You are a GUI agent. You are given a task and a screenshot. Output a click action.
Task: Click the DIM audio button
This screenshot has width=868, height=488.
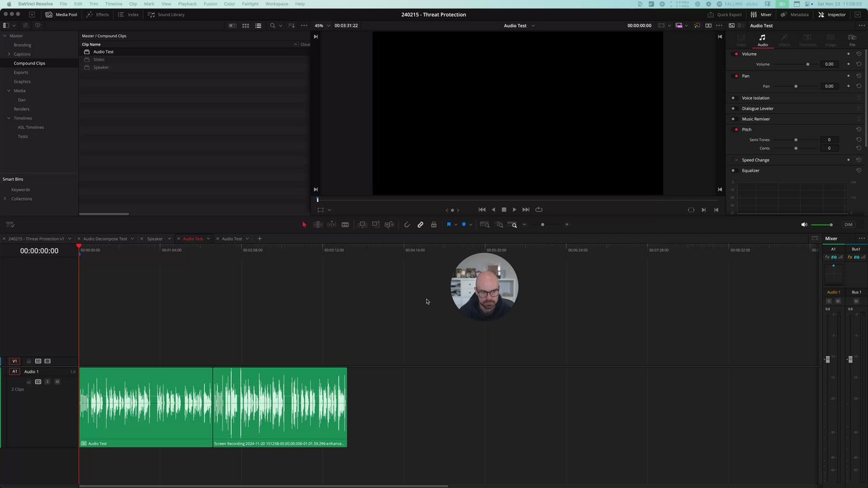(848, 224)
